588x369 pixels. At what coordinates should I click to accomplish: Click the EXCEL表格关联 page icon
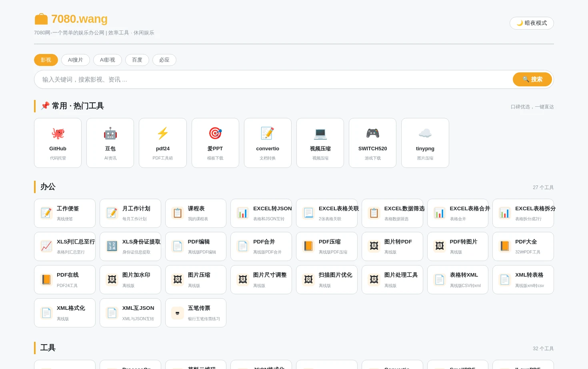[308, 213]
